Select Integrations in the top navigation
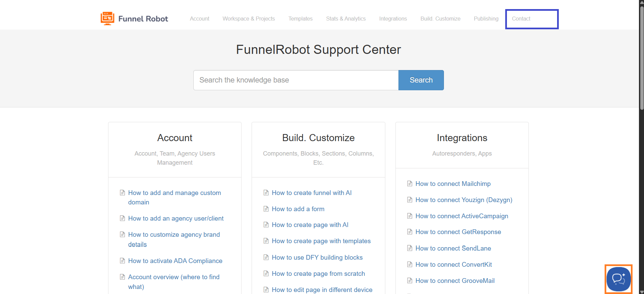 [393, 19]
